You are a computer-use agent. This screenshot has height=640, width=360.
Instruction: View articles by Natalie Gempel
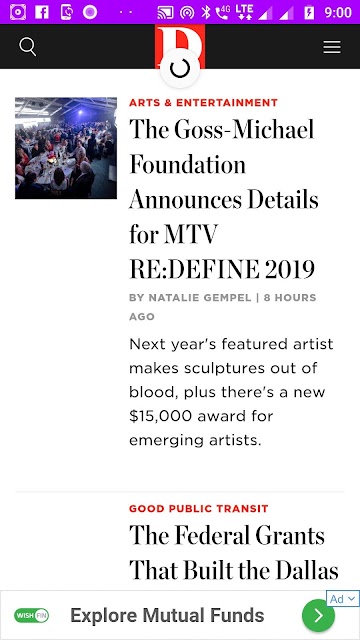[200, 298]
